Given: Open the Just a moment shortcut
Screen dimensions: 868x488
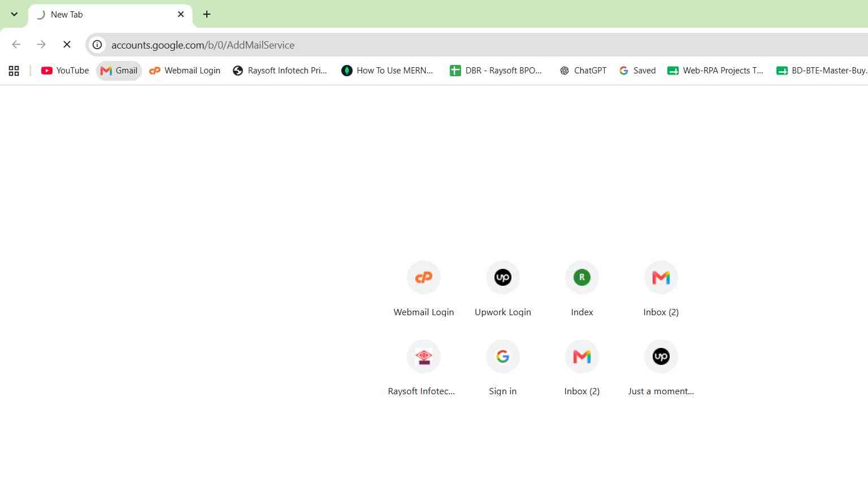Looking at the screenshot, I should coord(661,368).
